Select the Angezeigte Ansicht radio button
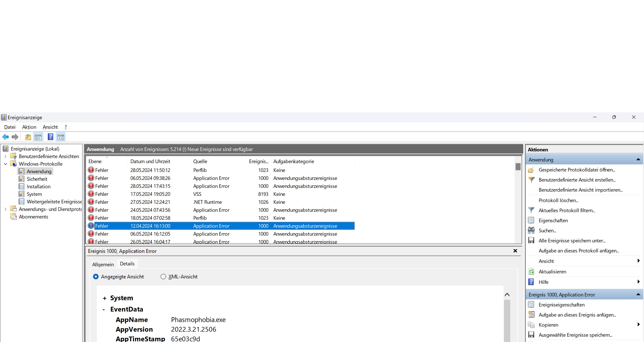Screen dimensions: 644x342 (96, 276)
